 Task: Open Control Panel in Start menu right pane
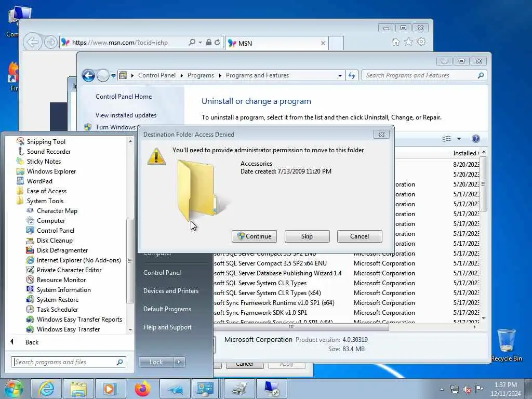click(162, 272)
